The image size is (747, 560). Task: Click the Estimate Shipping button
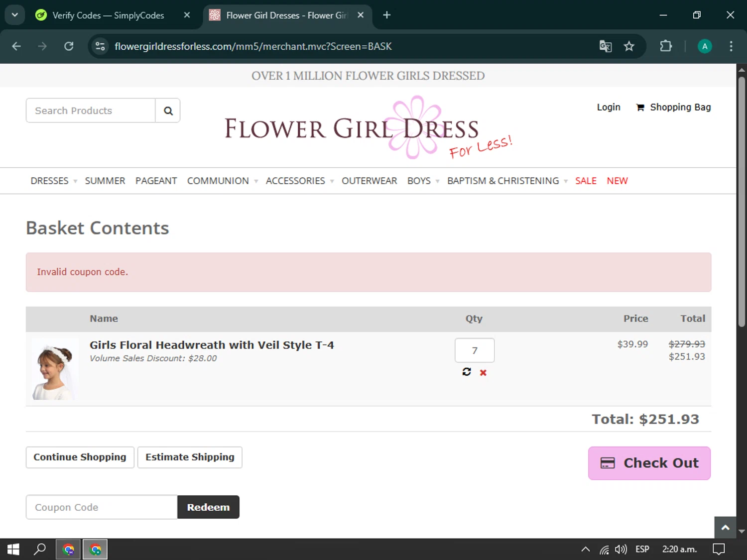click(190, 457)
